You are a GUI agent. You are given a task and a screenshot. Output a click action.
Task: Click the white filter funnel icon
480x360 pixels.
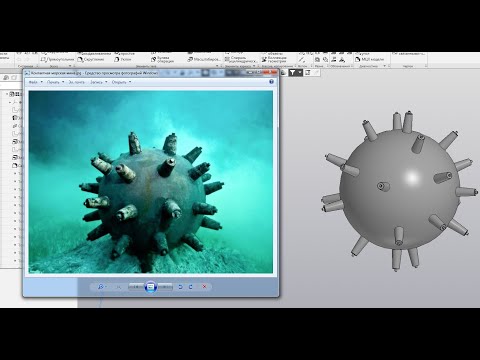point(292,72)
